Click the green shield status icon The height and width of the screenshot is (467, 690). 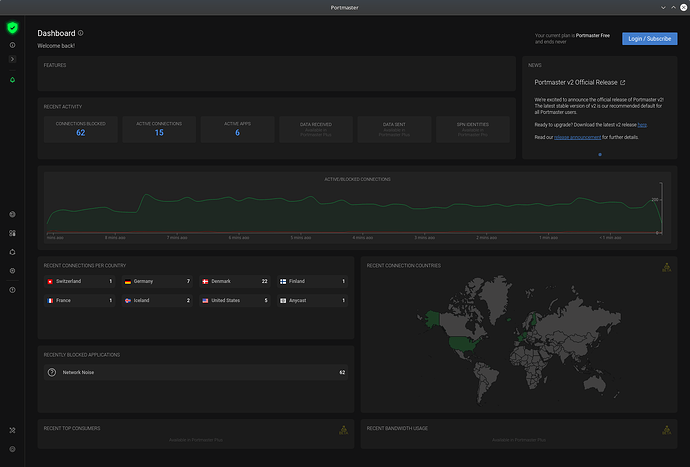point(12,28)
